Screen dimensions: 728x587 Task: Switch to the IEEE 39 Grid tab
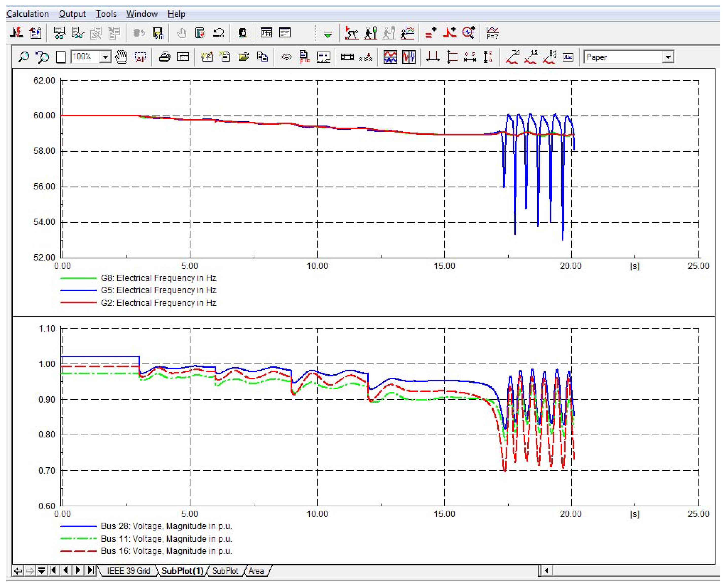pos(128,571)
